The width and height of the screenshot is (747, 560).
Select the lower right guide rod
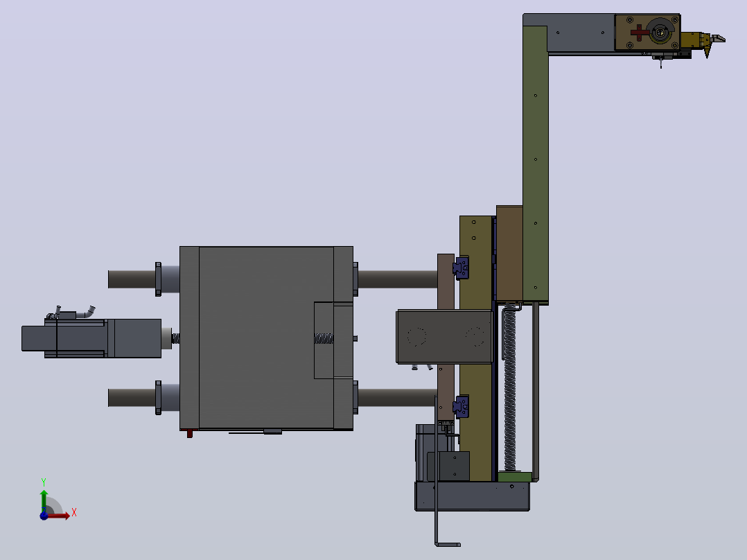(398, 398)
